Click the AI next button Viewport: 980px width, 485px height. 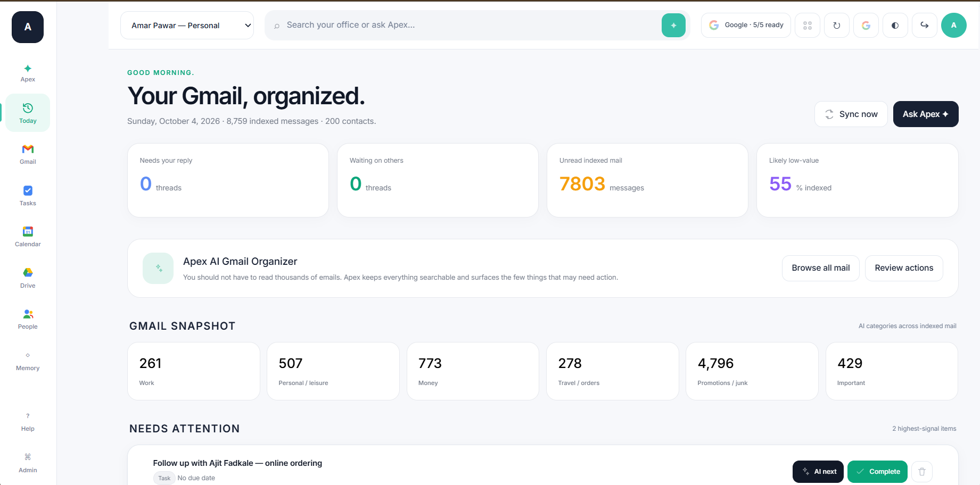coord(818,472)
